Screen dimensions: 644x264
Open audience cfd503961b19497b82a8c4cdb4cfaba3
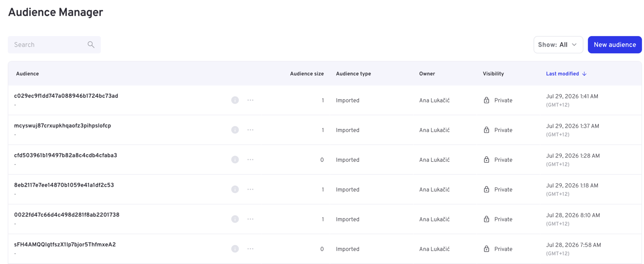pyautogui.click(x=65, y=156)
